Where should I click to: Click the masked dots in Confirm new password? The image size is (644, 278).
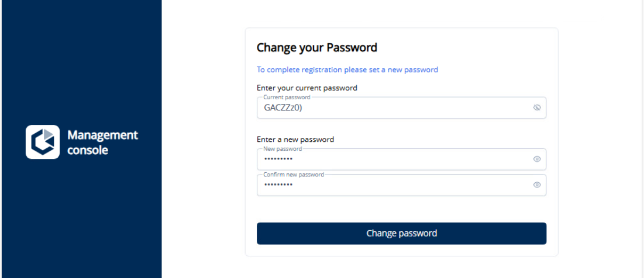point(278,185)
